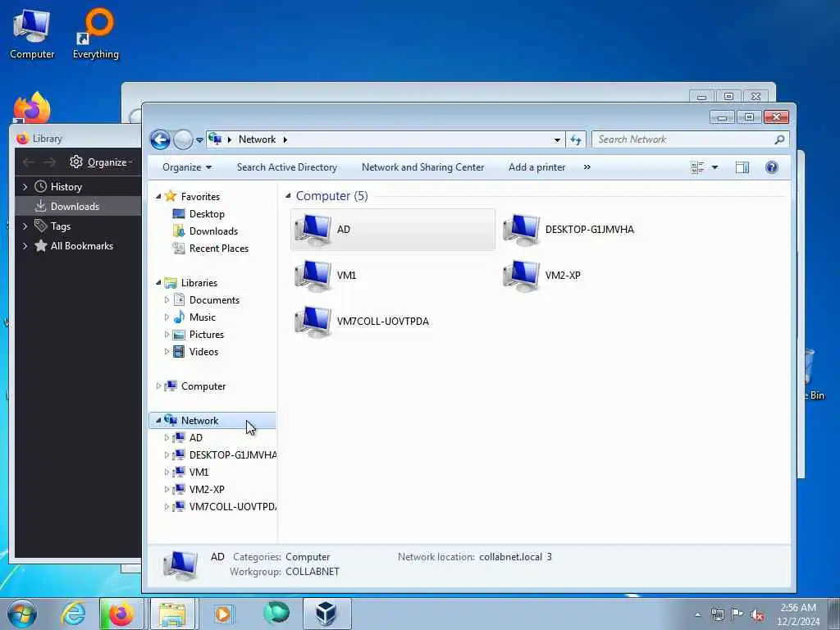Click Search Active Directory
The image size is (840, 630).
coord(287,167)
